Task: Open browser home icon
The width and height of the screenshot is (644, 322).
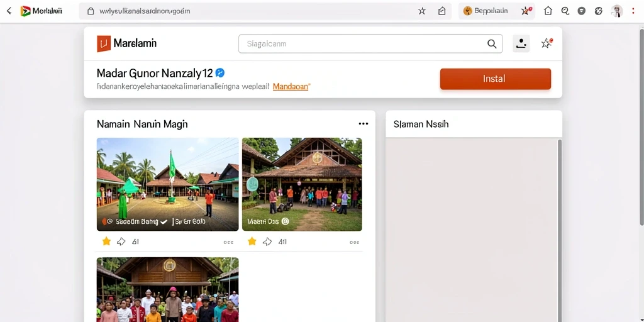Action: point(548,11)
